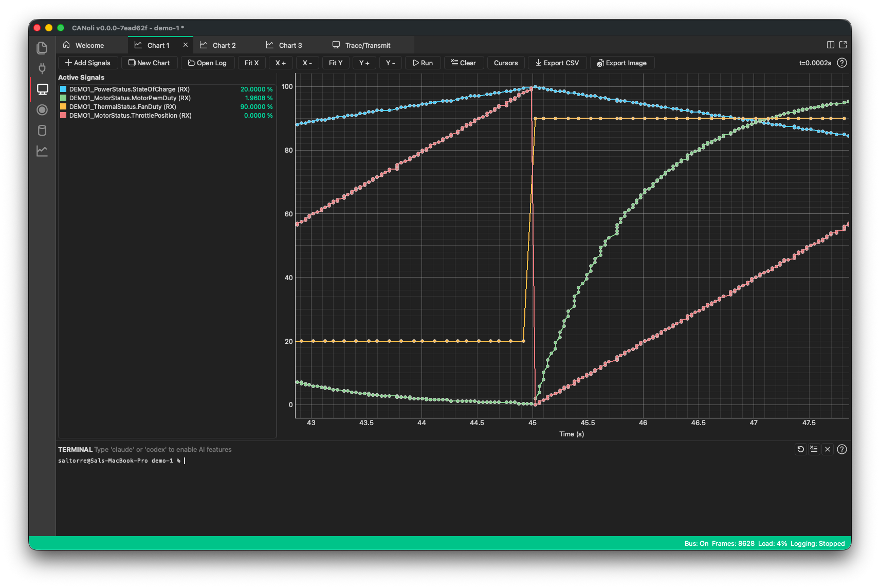Click the 1.9608 % MotorPwmDuty value
This screenshot has height=588, width=880.
pos(259,98)
